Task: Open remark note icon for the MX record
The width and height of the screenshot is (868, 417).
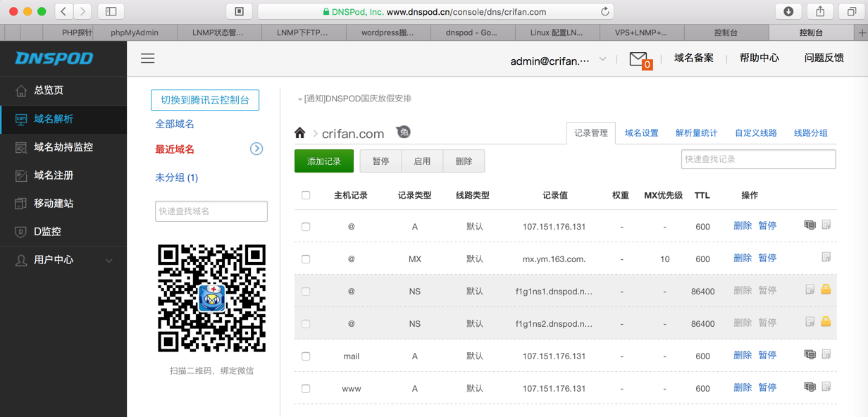Action: point(826,258)
